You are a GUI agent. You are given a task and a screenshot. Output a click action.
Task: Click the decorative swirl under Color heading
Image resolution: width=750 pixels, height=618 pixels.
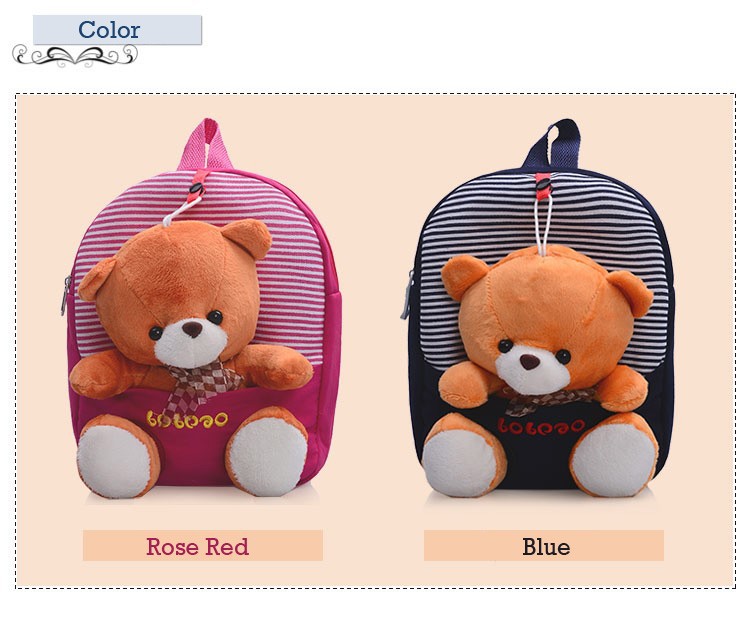(x=75, y=55)
